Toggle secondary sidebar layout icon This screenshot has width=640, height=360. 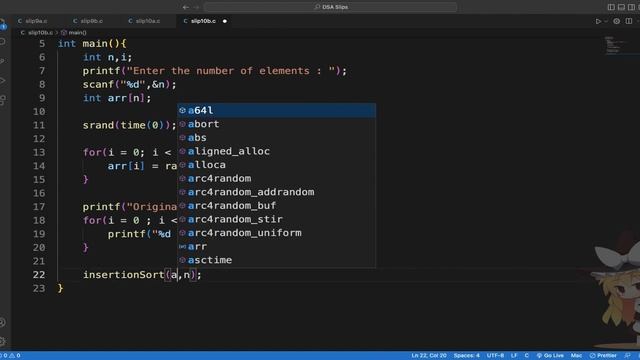[631, 7]
